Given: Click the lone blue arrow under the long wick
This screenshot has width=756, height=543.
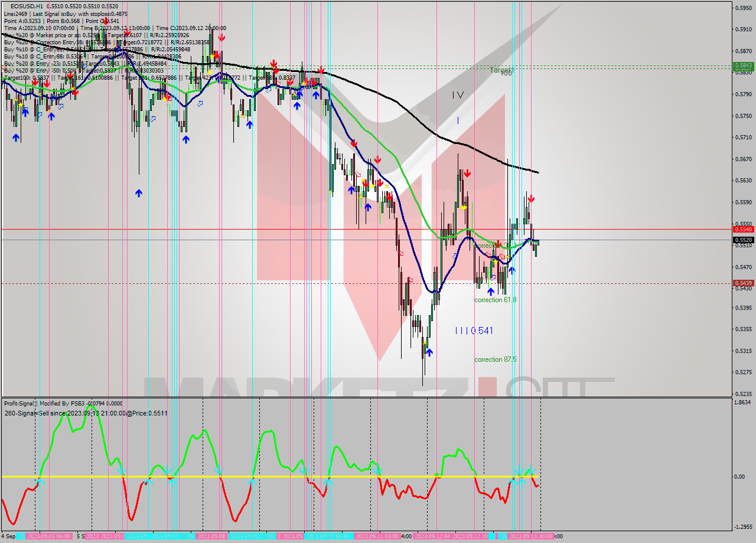Looking at the screenshot, I should 138,192.
